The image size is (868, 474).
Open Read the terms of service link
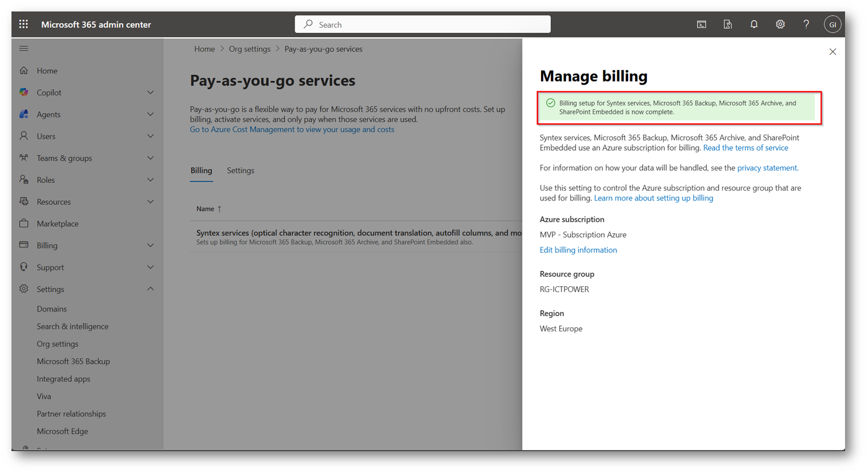click(746, 148)
